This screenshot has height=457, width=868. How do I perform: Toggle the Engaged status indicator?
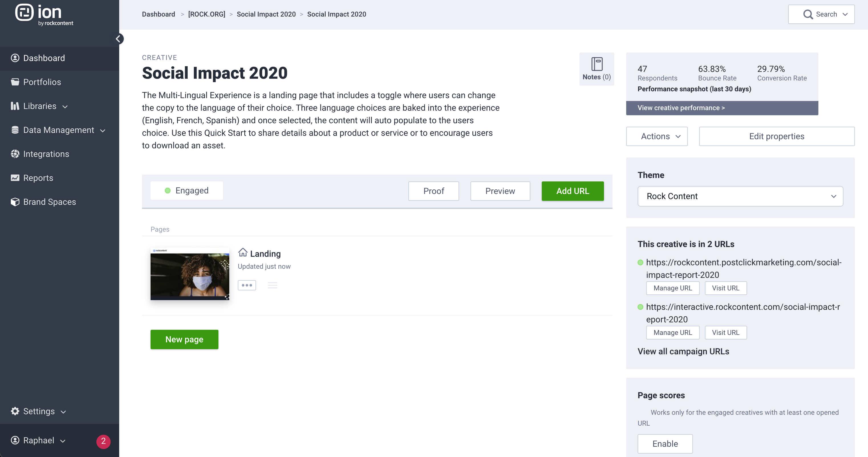187,191
